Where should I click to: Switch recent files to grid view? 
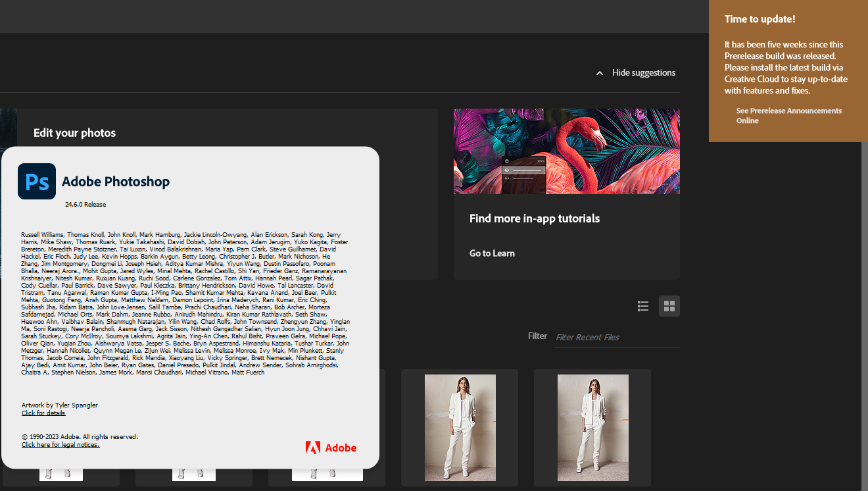tap(669, 306)
